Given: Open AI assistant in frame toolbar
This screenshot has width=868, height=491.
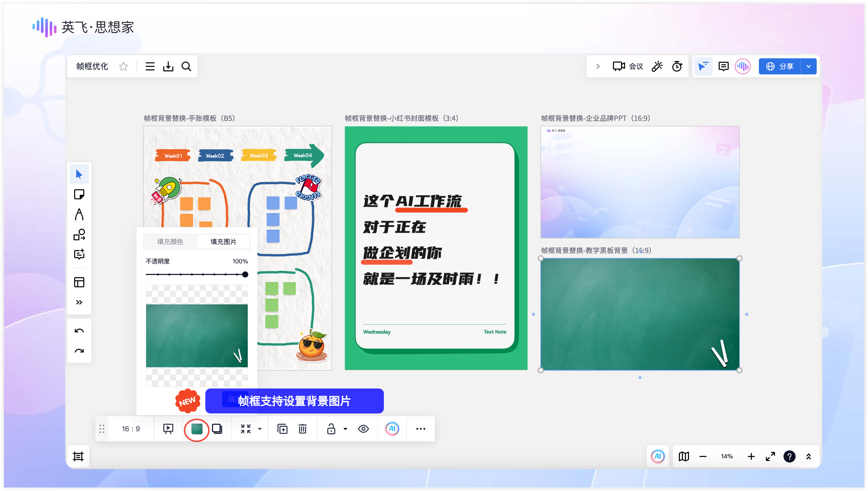Looking at the screenshot, I should pos(392,429).
